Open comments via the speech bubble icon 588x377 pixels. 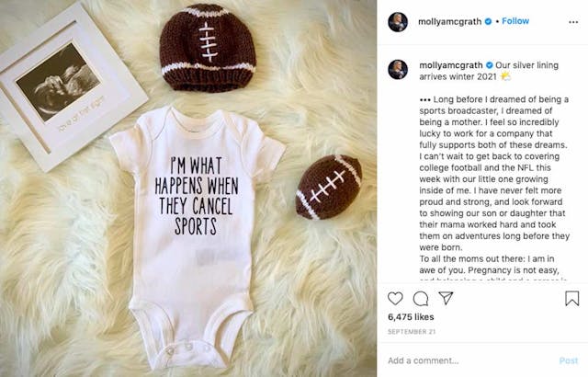pyautogui.click(x=421, y=298)
